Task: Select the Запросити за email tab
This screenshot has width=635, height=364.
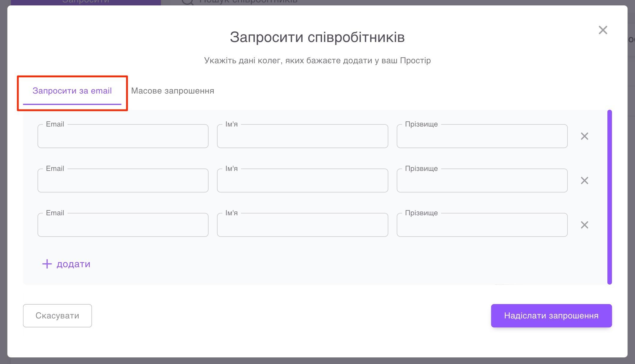Action: tap(72, 91)
